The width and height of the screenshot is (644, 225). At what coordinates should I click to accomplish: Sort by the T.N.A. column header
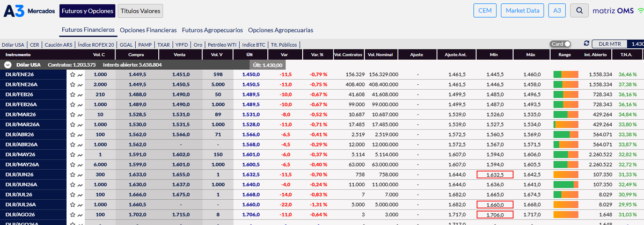pyautogui.click(x=627, y=55)
